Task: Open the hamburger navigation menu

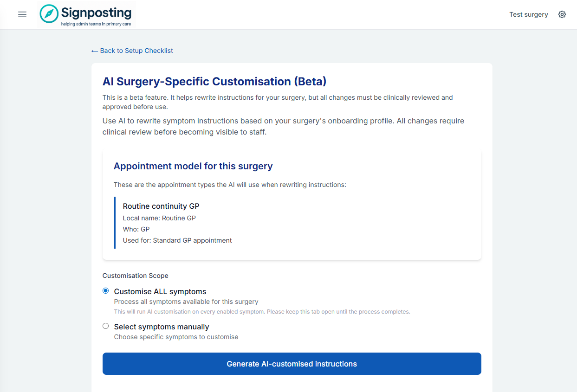Action: 22,14
